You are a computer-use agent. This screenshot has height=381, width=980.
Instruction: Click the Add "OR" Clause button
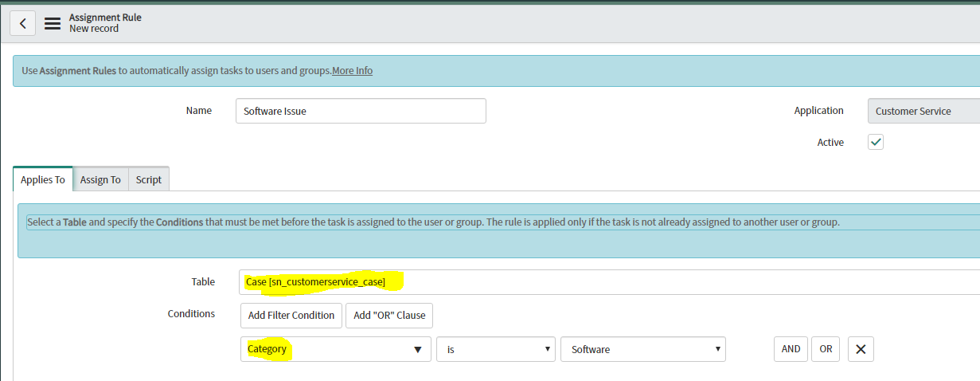click(x=389, y=315)
